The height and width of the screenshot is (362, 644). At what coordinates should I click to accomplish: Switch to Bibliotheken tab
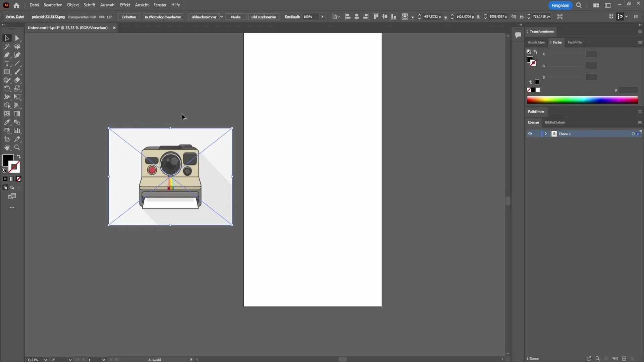[x=555, y=122]
